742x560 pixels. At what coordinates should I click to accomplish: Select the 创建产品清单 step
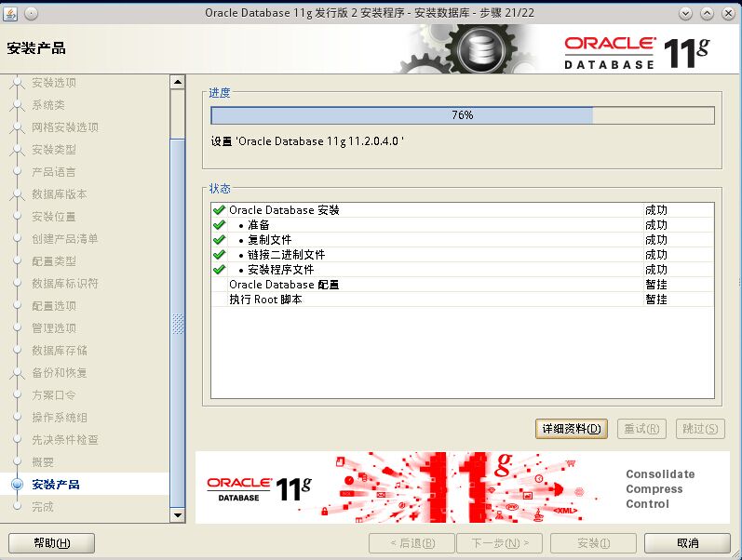click(x=65, y=238)
